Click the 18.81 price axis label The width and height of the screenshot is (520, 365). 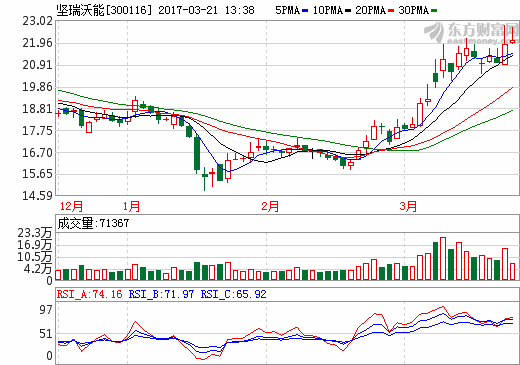click(x=37, y=109)
